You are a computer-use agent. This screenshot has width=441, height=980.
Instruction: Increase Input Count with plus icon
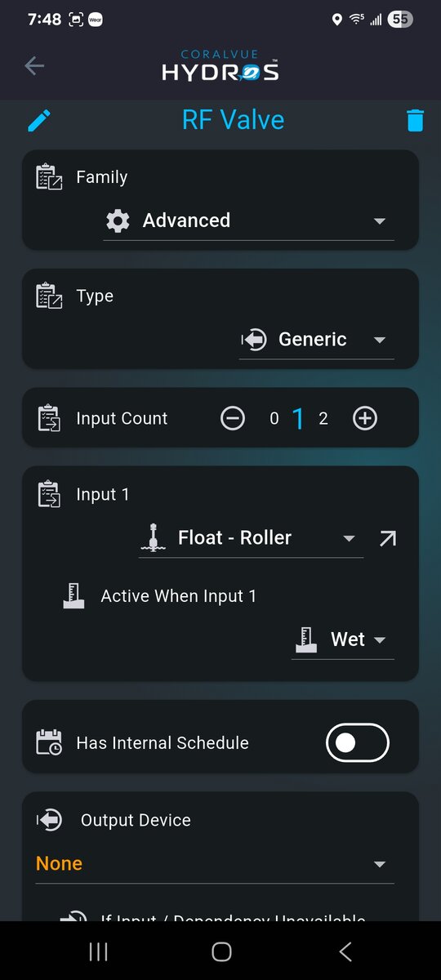[364, 419]
